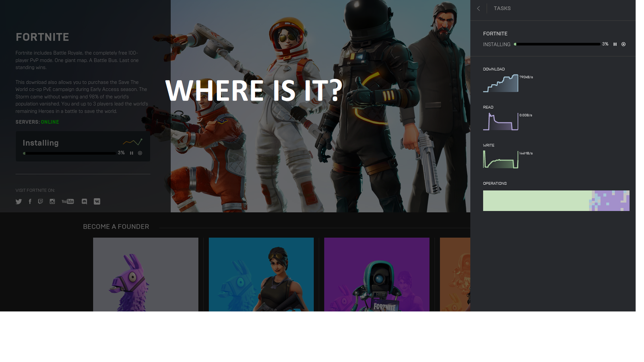Click the YouTube icon under Visit Fortnite On

click(x=68, y=202)
